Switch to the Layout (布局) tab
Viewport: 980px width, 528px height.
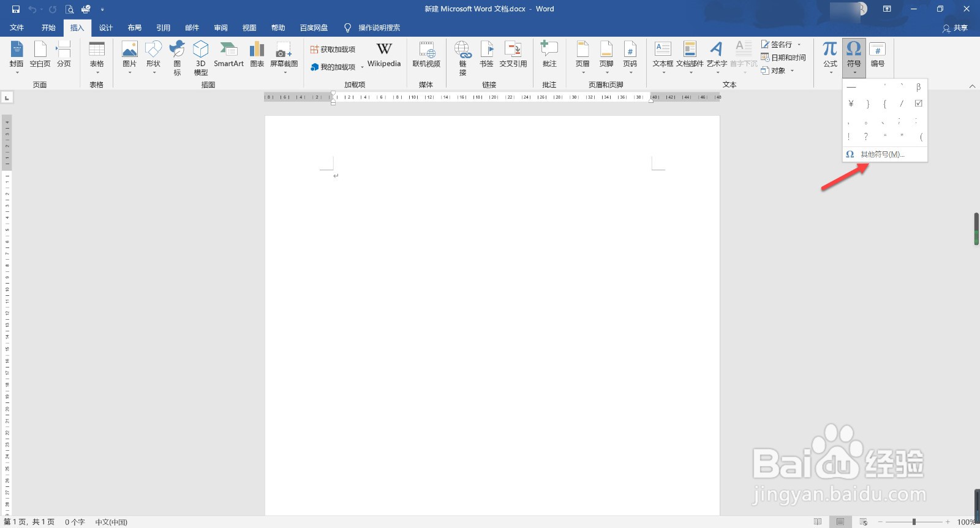135,28
